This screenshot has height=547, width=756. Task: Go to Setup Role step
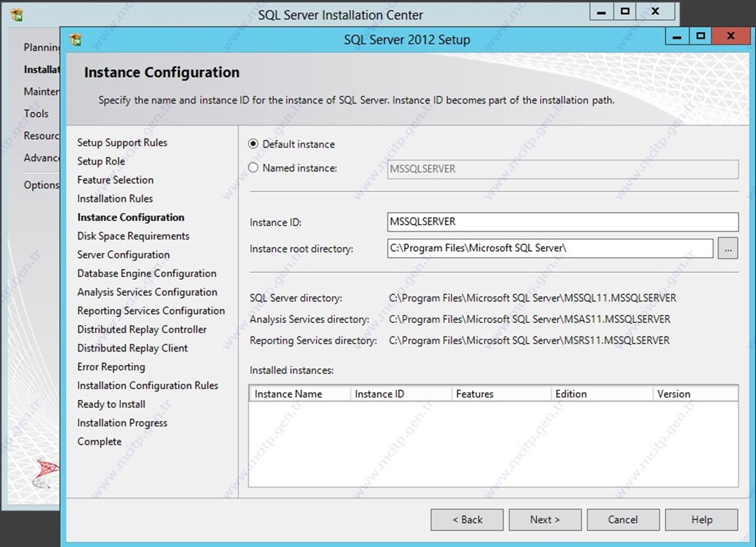(x=101, y=162)
